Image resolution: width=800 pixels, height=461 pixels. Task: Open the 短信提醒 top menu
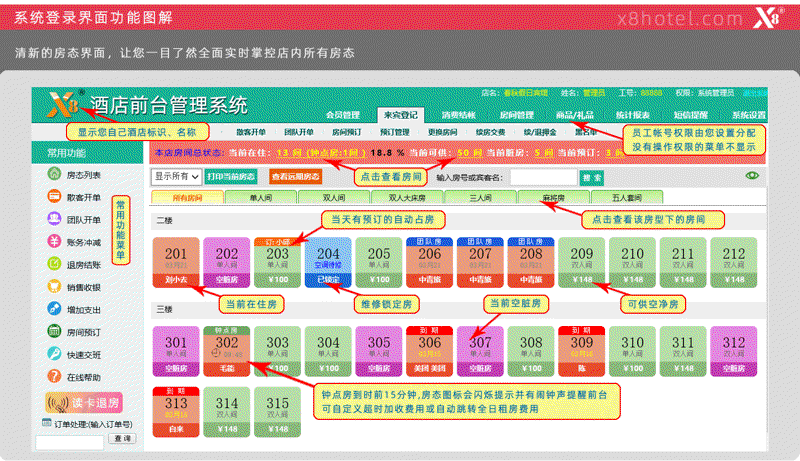coord(691,115)
